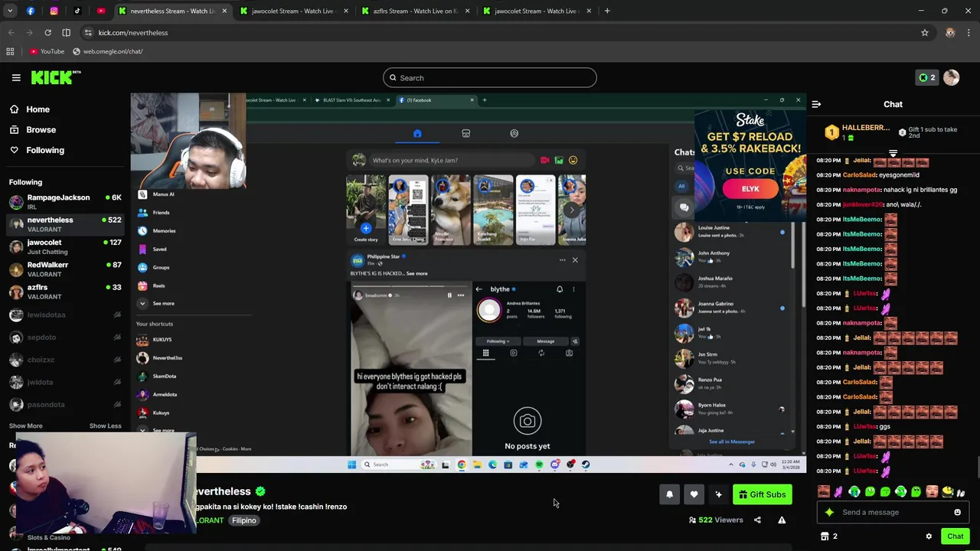
Task: Open offline channel pasondota
Action: click(65, 404)
